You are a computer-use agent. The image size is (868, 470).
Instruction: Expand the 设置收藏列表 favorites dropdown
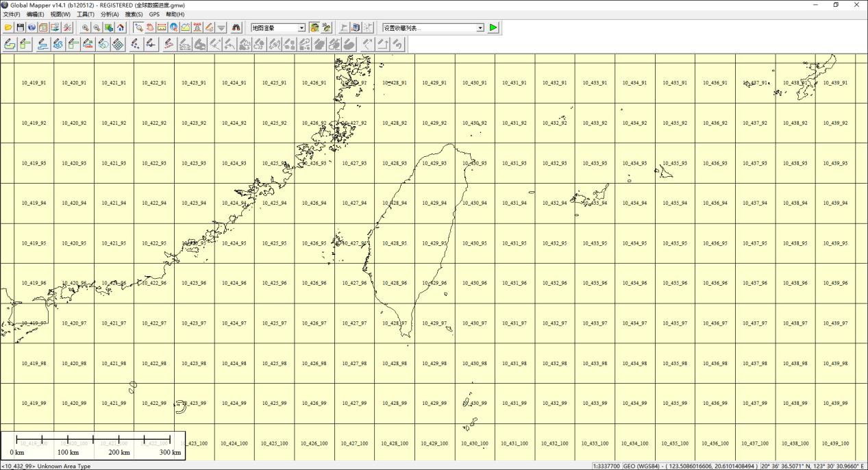pyautogui.click(x=480, y=28)
